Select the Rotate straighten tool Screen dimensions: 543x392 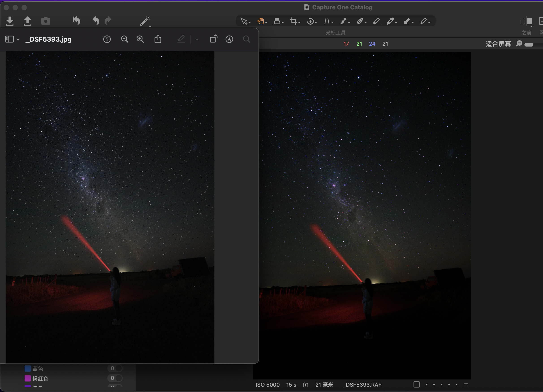click(x=310, y=21)
